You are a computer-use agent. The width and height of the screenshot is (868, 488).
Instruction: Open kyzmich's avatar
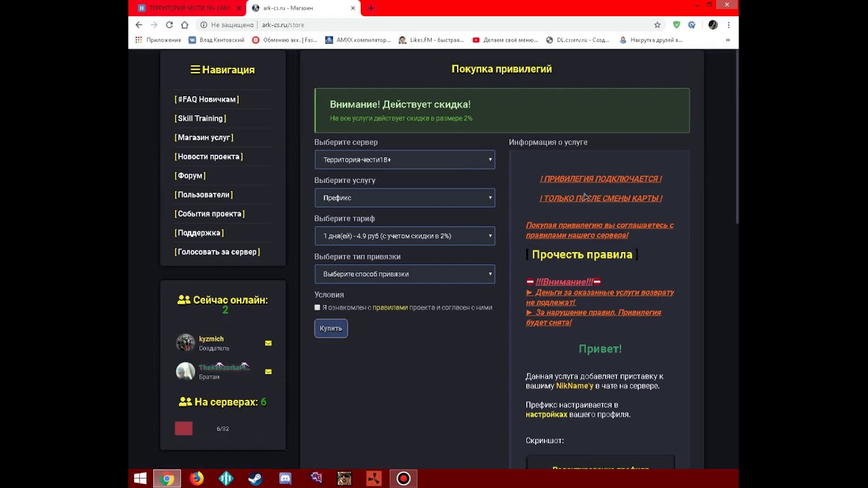pos(185,343)
